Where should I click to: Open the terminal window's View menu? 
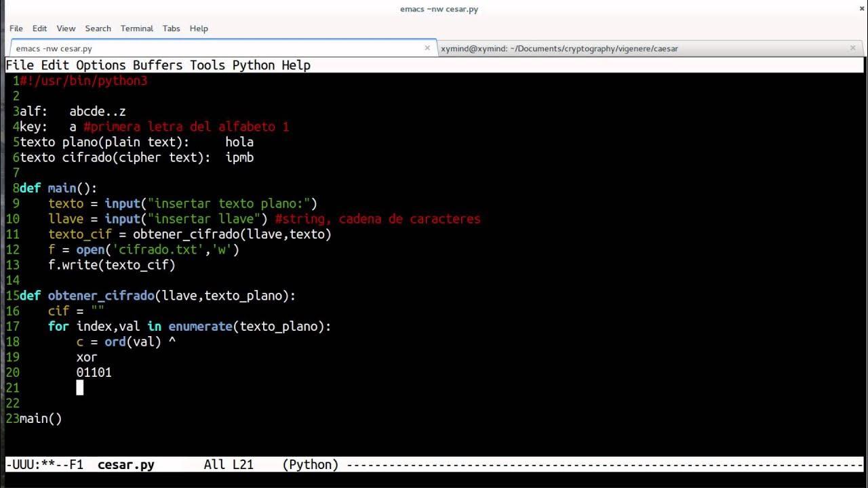(66, 28)
